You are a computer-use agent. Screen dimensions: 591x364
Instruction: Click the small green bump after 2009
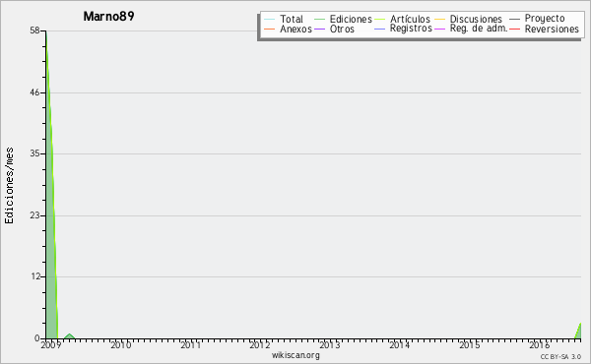[69, 336]
